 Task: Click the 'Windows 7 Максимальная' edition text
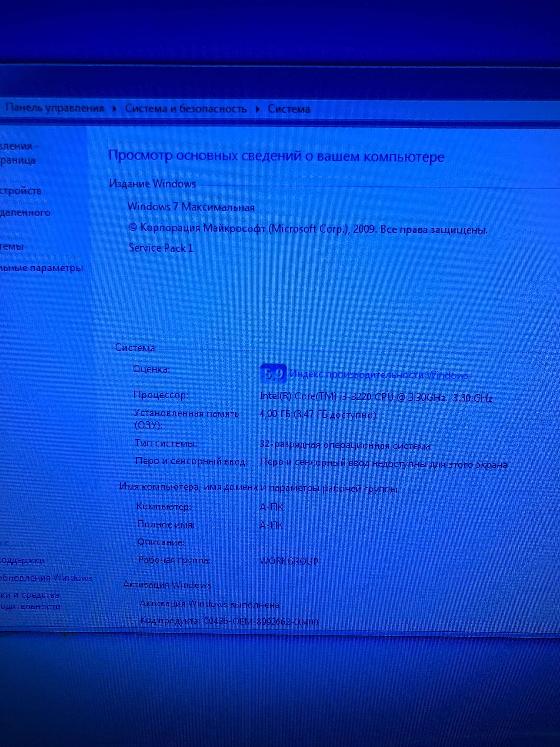click(191, 207)
